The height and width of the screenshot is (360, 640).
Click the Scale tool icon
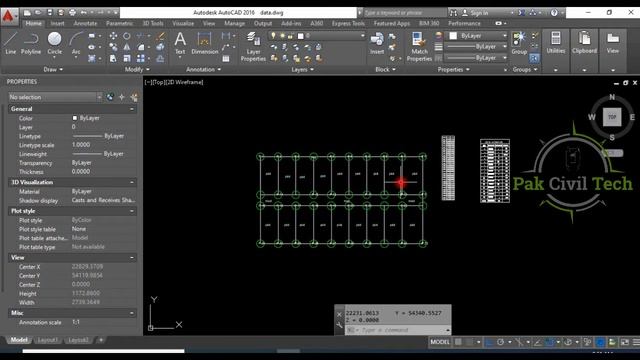point(127,59)
